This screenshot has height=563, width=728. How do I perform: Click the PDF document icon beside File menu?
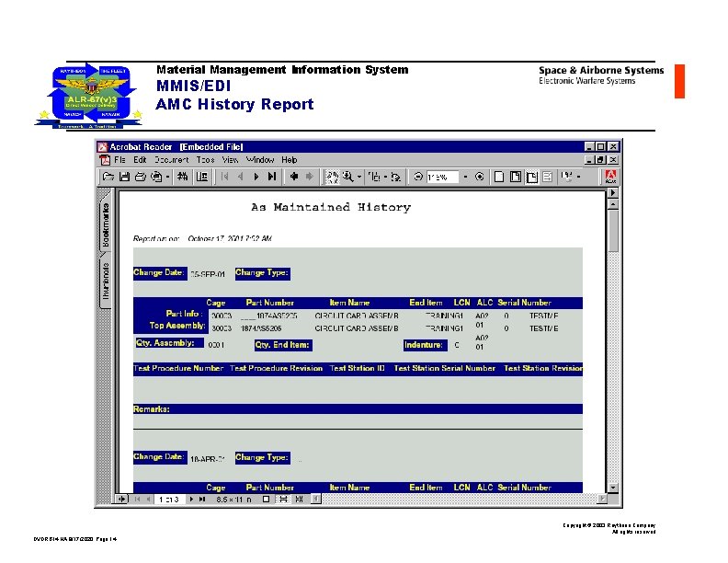[x=105, y=160]
